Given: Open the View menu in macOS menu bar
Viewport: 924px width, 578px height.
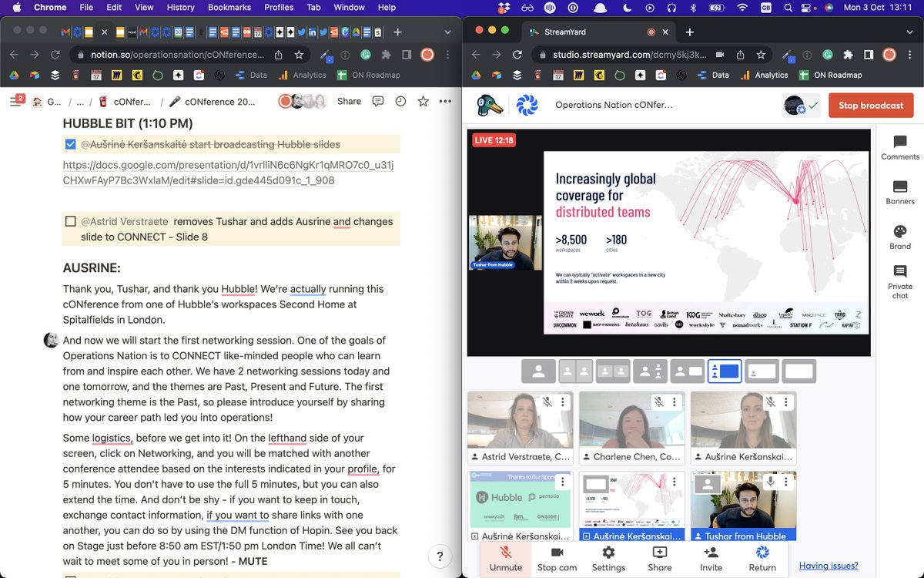Looking at the screenshot, I should 144,7.
